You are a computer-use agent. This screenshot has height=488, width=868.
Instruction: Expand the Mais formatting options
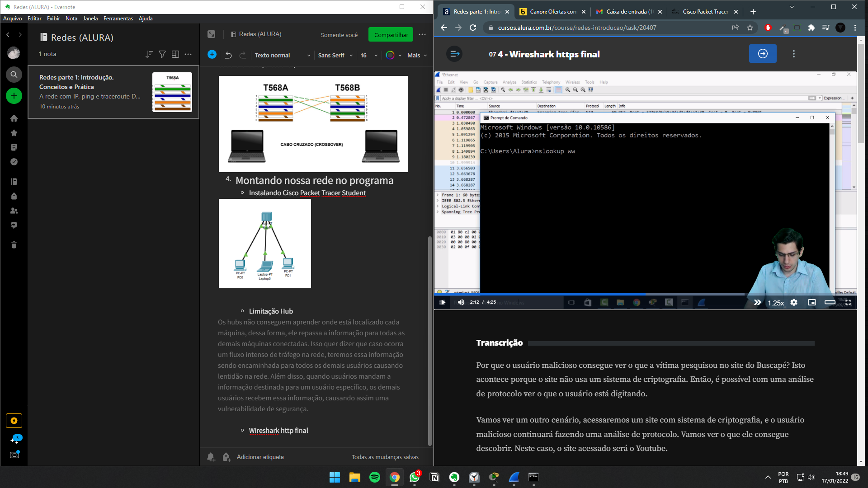tap(417, 55)
